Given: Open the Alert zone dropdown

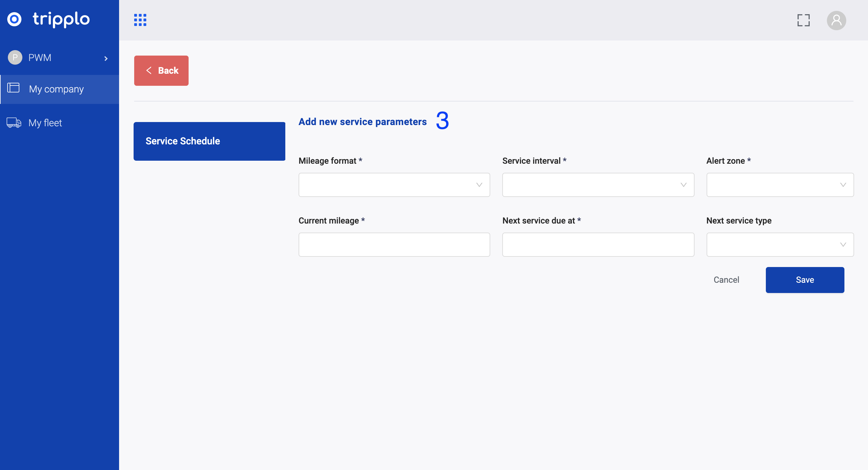Looking at the screenshot, I should (x=780, y=185).
